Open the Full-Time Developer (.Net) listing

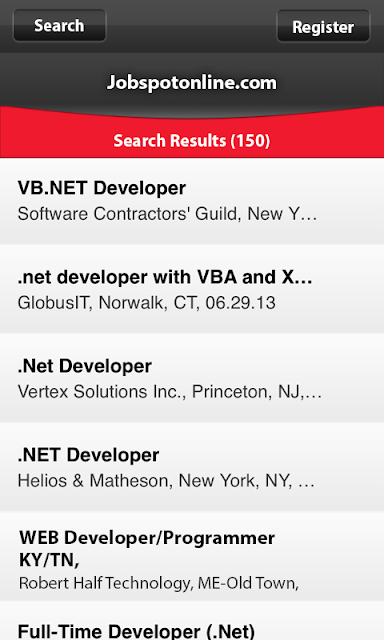[x=136, y=631]
